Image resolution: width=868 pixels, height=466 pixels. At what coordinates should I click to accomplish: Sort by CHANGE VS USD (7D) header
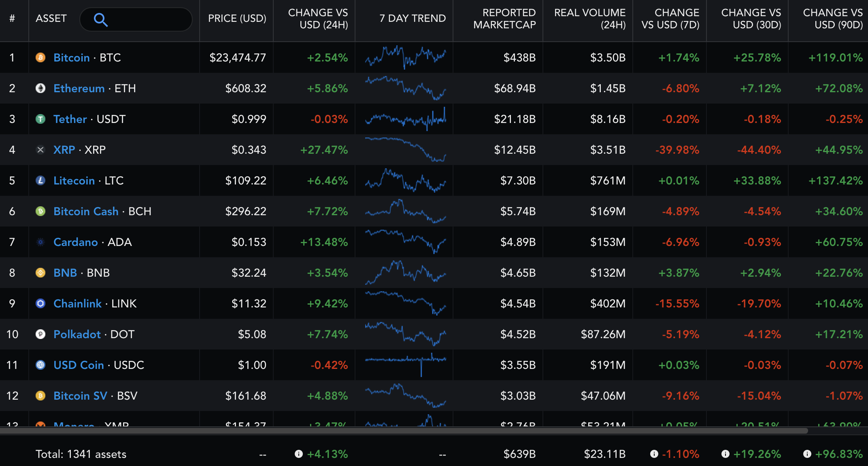pos(670,19)
